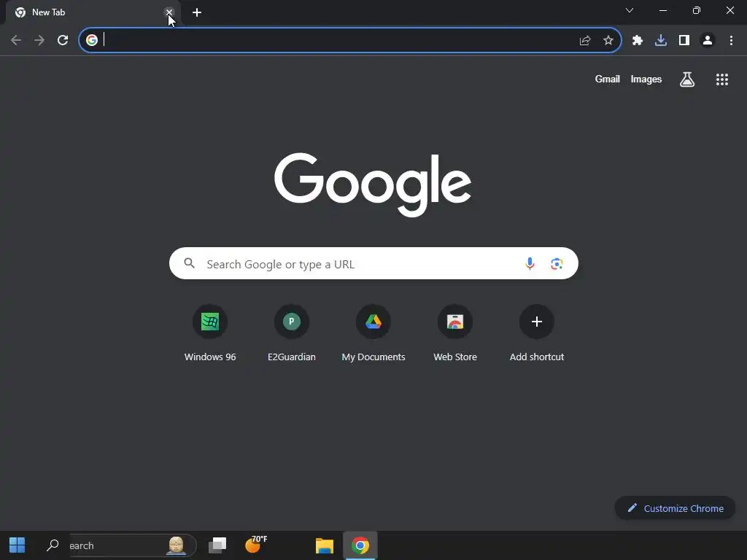Click the Chrome icon in taskbar

(x=360, y=545)
